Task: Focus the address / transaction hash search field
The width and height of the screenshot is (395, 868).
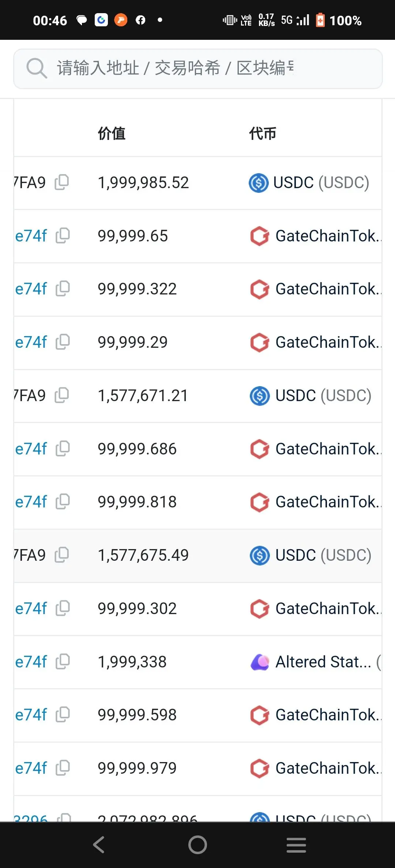Action: [198, 69]
